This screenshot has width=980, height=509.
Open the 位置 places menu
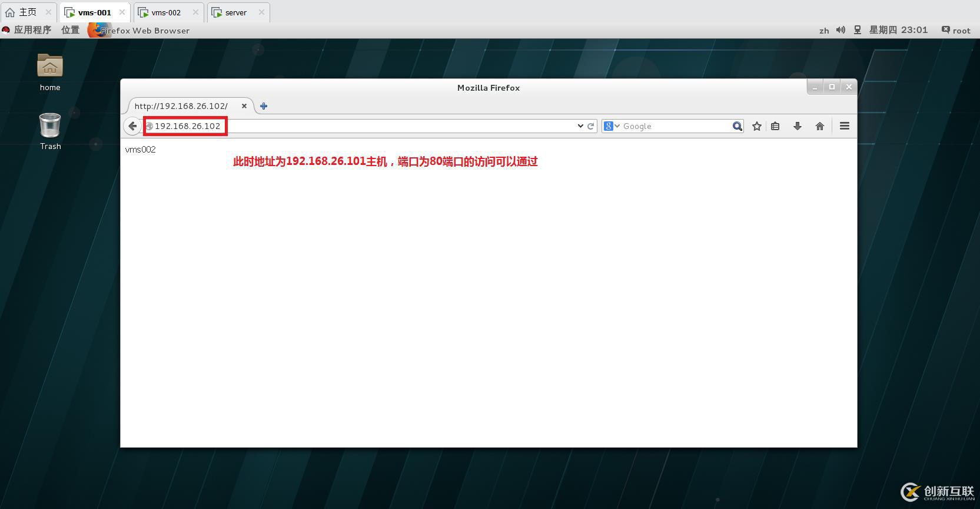[x=70, y=30]
